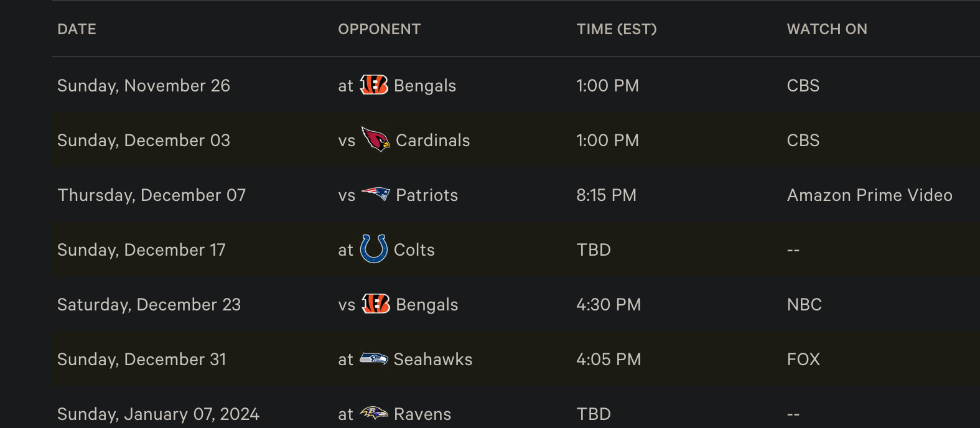The width and height of the screenshot is (980, 428).
Task: Click the Ravens team name
Action: coord(422,414)
